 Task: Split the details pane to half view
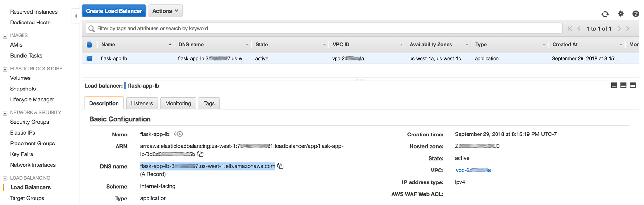[x=623, y=85]
